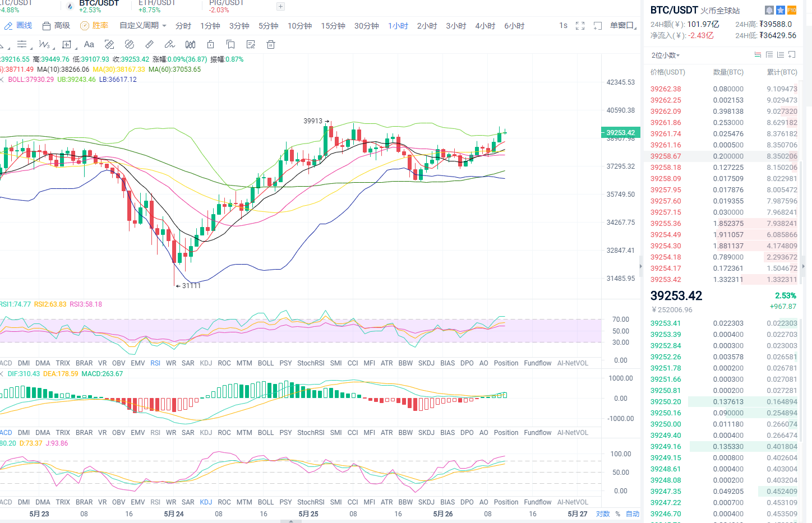The width and height of the screenshot is (812, 523).
Task: Open the orange F10 info icon
Action: [x=792, y=10]
